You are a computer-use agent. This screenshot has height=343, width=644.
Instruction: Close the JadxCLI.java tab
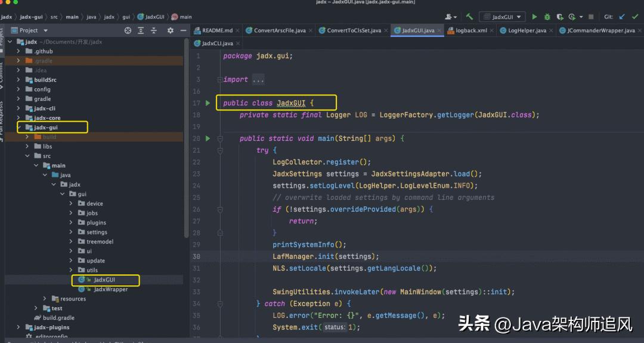[x=238, y=43]
